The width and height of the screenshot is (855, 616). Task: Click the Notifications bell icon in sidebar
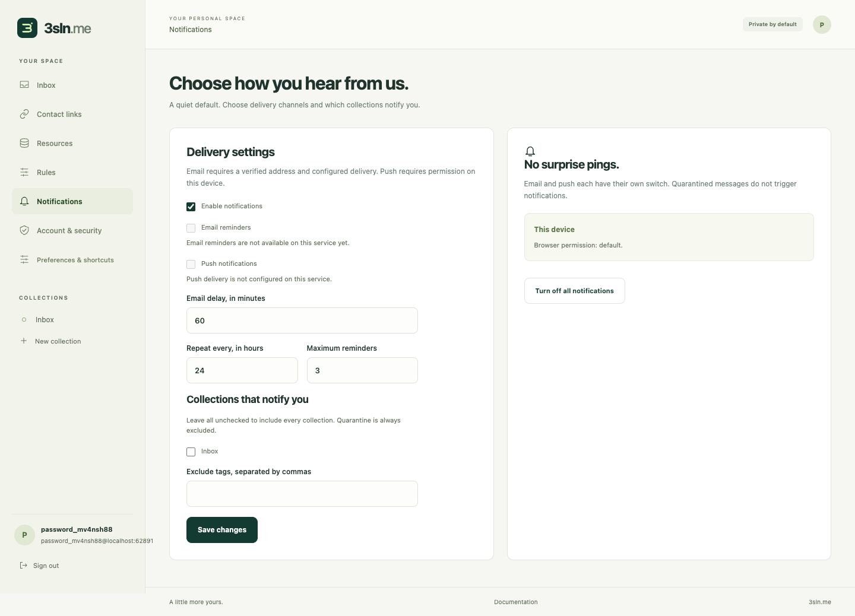pyautogui.click(x=24, y=201)
